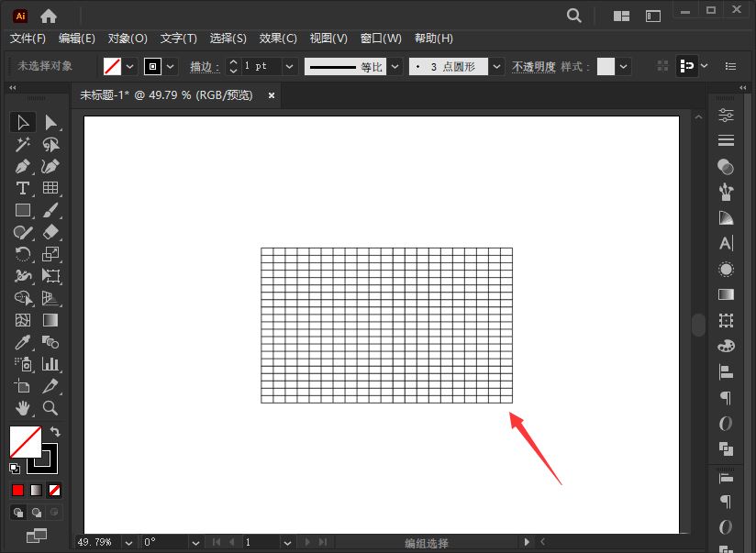Select the Hand tool
This screenshot has width=756, height=553.
click(x=21, y=409)
